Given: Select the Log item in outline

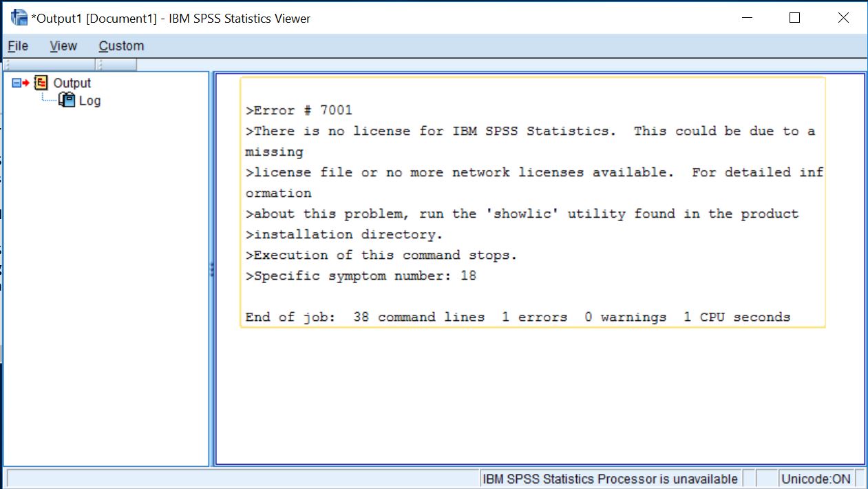Looking at the screenshot, I should pyautogui.click(x=89, y=101).
